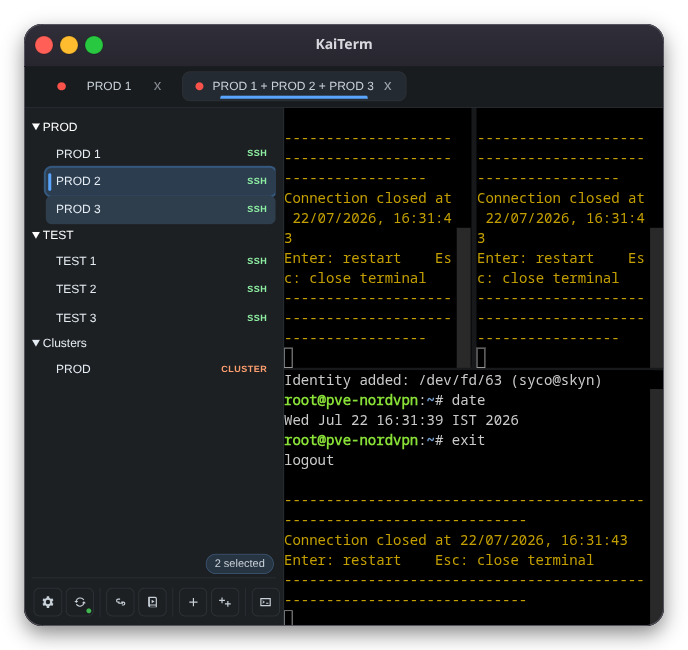The image size is (688, 650).
Task: Close the PROD 1 tab with its X
Action: pyautogui.click(x=157, y=86)
